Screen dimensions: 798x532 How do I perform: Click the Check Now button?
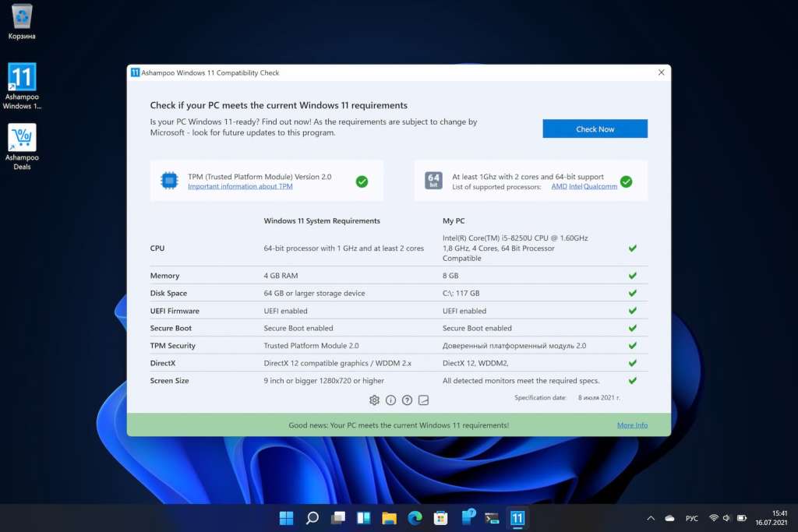tap(595, 129)
